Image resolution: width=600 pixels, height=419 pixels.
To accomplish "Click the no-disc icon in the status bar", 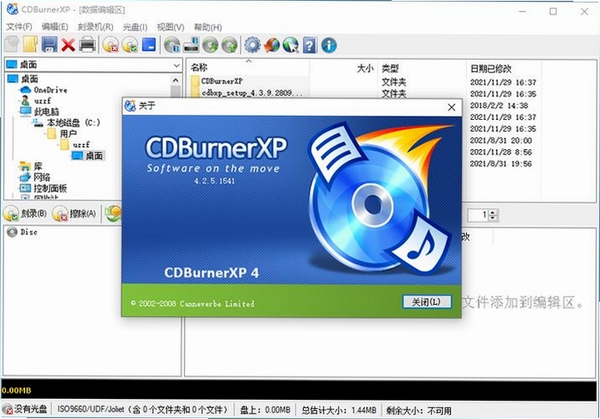I will tap(7, 409).
